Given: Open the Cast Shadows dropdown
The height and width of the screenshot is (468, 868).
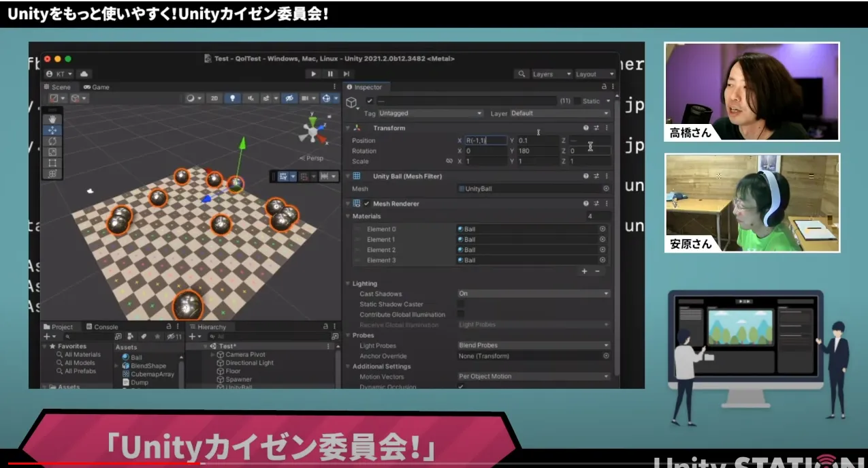Looking at the screenshot, I should pyautogui.click(x=533, y=294).
